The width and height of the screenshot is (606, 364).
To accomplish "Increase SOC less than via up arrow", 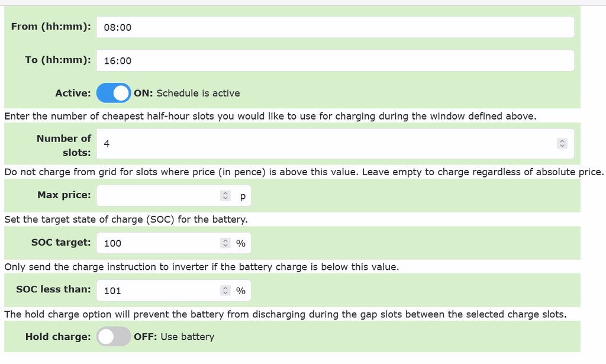I will click(x=225, y=288).
